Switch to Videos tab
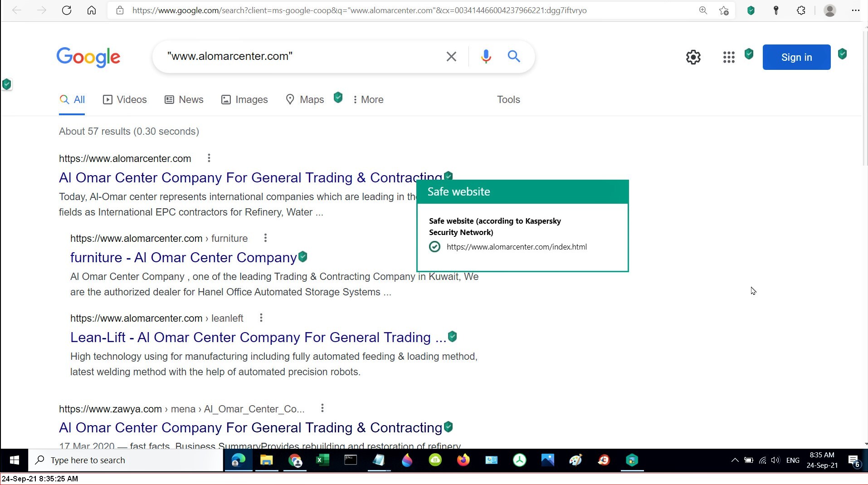The image size is (868, 485). tap(125, 100)
